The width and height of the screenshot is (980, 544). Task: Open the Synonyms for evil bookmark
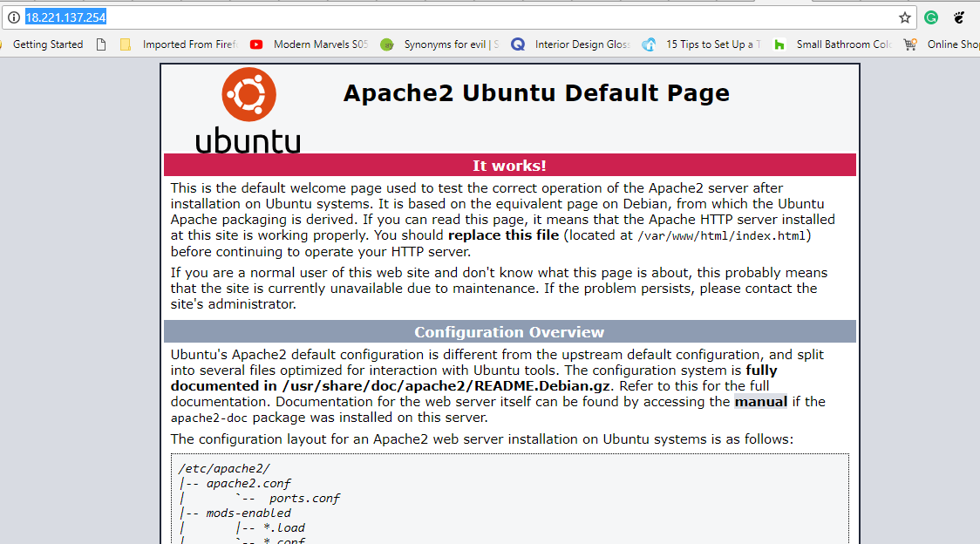[x=440, y=44]
